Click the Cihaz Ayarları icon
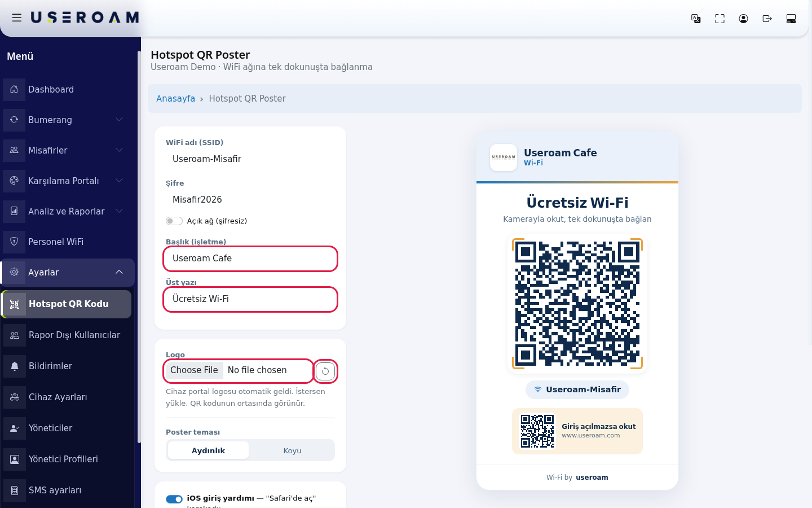 tap(15, 397)
